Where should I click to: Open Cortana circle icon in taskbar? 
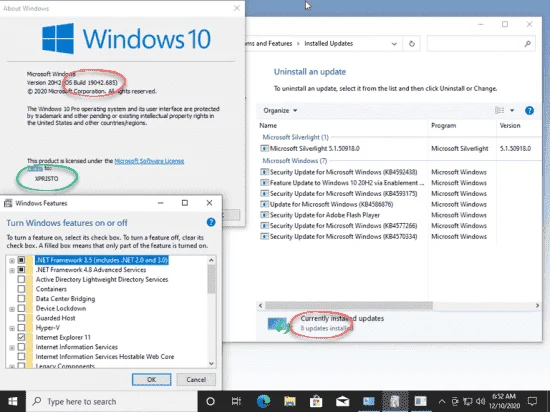click(x=210, y=401)
